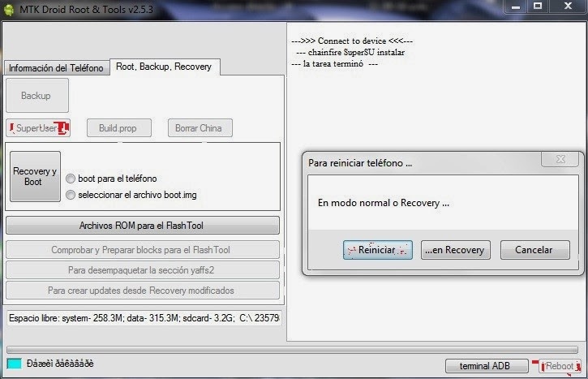
Task: Click the Reboot button
Action: pyautogui.click(x=559, y=366)
